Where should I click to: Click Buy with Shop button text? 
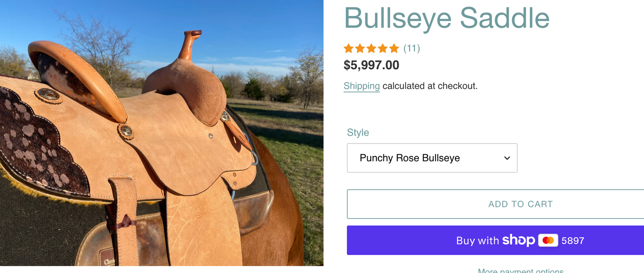click(x=477, y=241)
